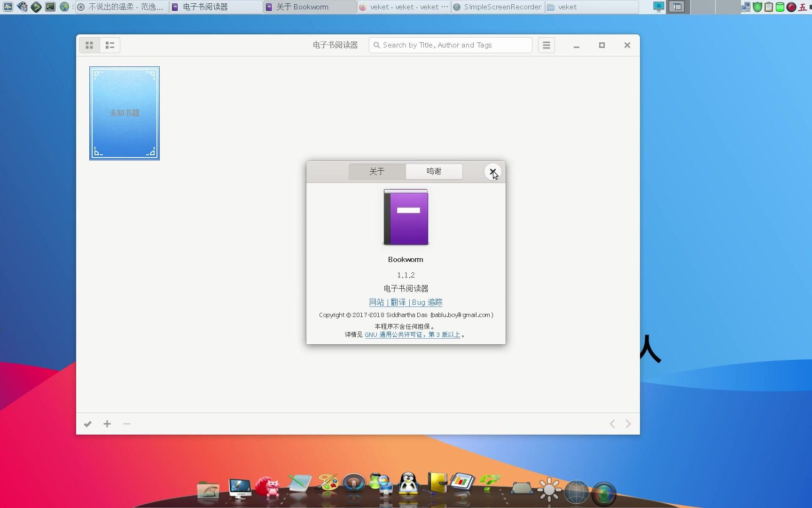Open file manager folder dock icon
Image resolution: width=812 pixels, height=508 pixels.
coord(208,490)
